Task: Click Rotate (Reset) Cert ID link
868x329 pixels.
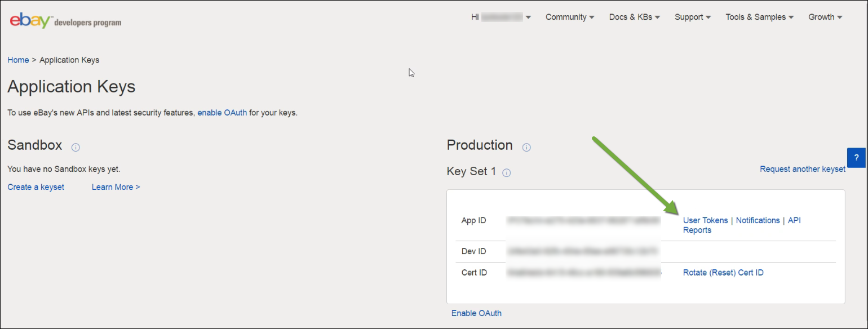Action: pos(723,273)
